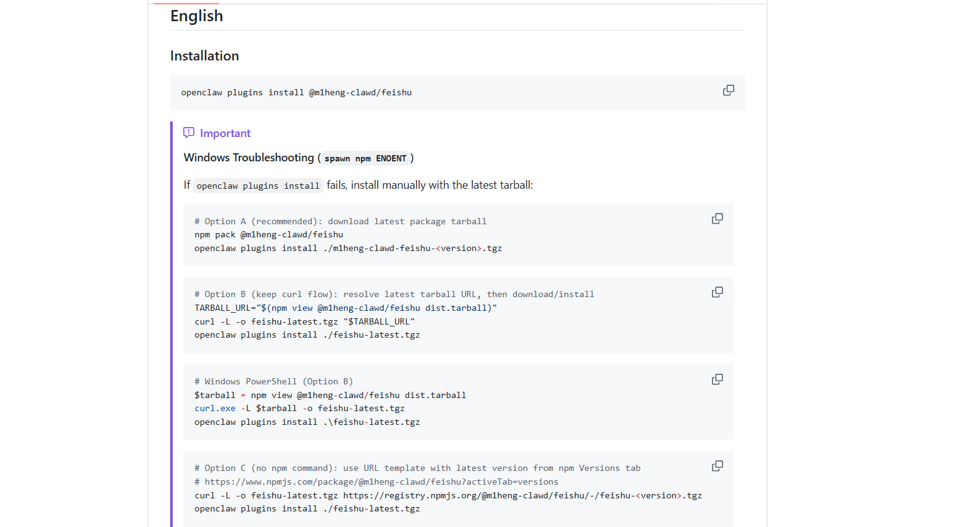Image resolution: width=980 pixels, height=527 pixels.
Task: Copy the Option C code snippet
Action: pyautogui.click(x=717, y=466)
